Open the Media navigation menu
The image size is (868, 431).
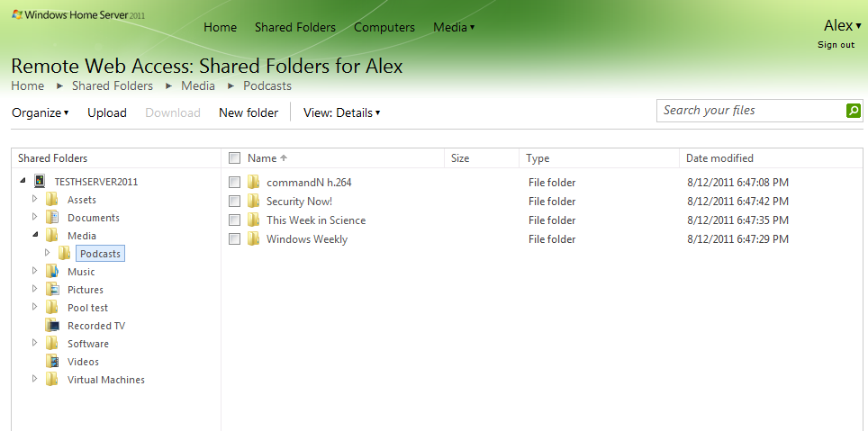pos(454,27)
